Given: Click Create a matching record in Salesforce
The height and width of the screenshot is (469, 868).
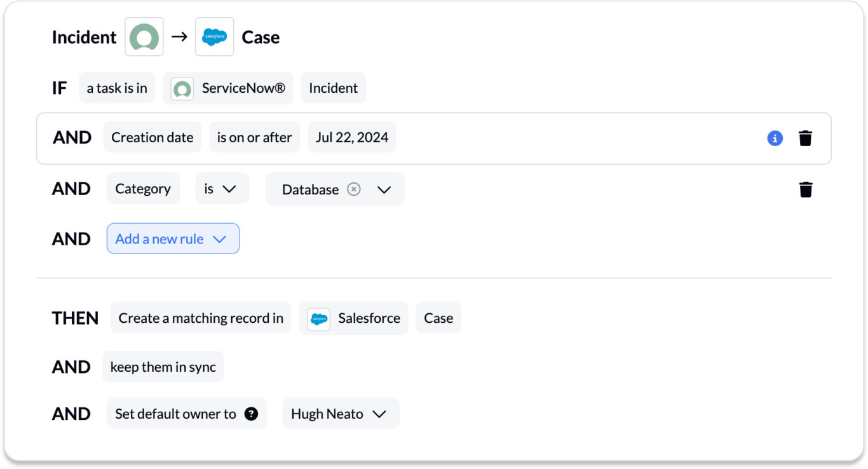Looking at the screenshot, I should 200,318.
